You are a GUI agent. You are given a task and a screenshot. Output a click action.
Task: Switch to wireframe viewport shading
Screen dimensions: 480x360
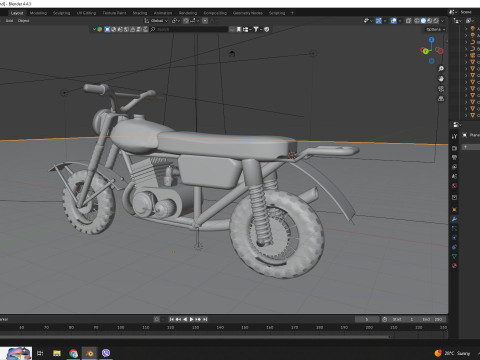pos(417,21)
